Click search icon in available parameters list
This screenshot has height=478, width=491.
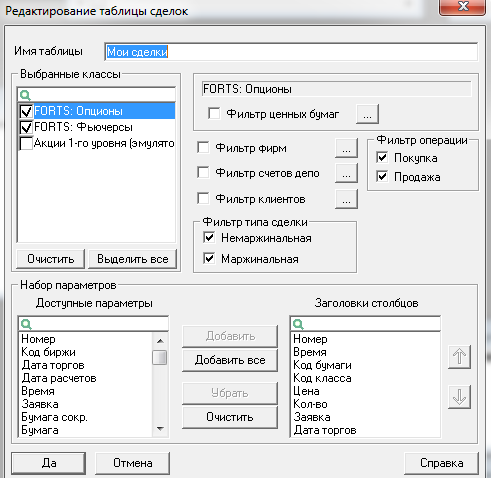(x=26, y=324)
